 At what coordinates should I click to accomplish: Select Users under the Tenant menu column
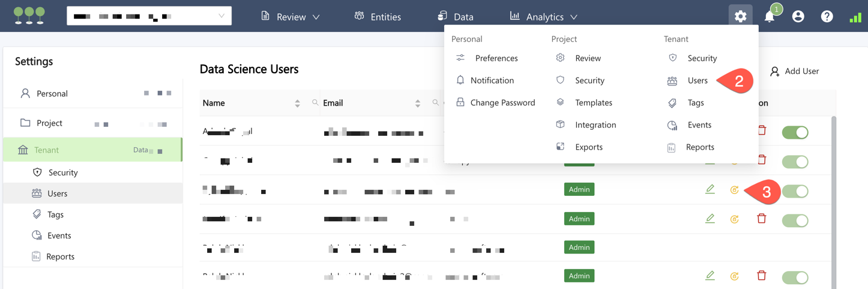[697, 81]
